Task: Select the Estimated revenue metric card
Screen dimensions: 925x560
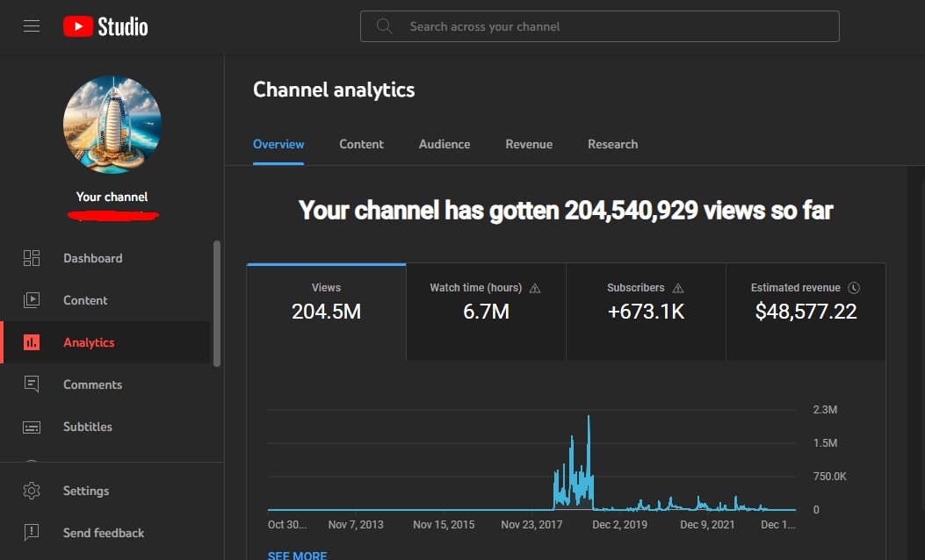Action: 806,312
